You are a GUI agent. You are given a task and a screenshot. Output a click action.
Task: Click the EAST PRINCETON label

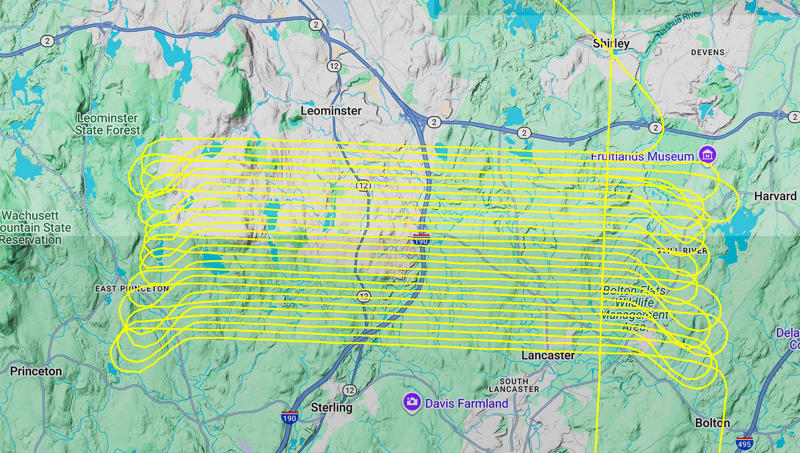[132, 289]
